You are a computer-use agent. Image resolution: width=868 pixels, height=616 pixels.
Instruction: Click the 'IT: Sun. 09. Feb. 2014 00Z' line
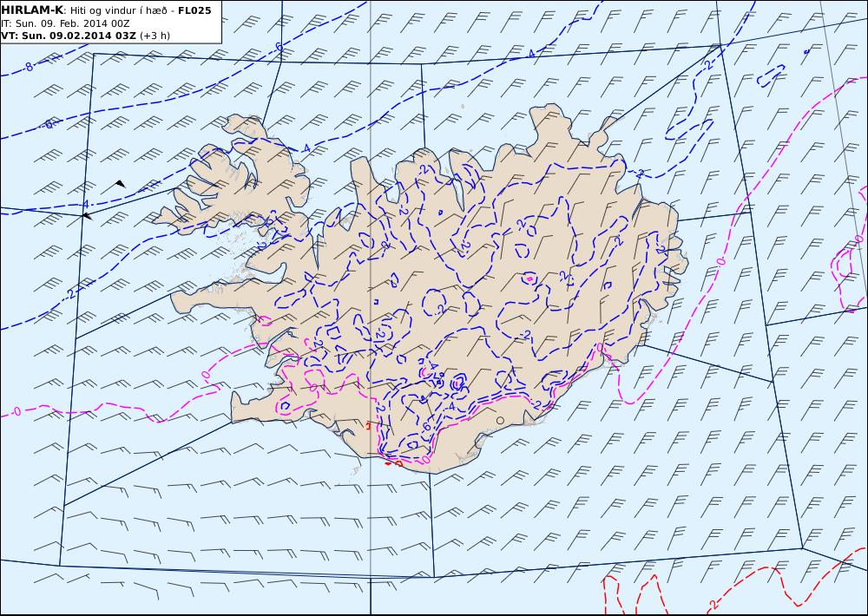65,23
